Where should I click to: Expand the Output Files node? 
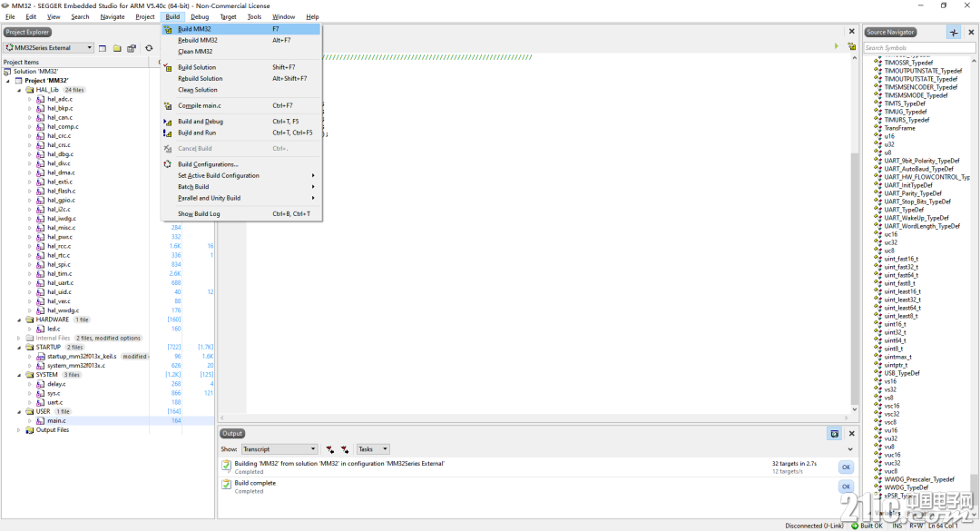tap(19, 430)
